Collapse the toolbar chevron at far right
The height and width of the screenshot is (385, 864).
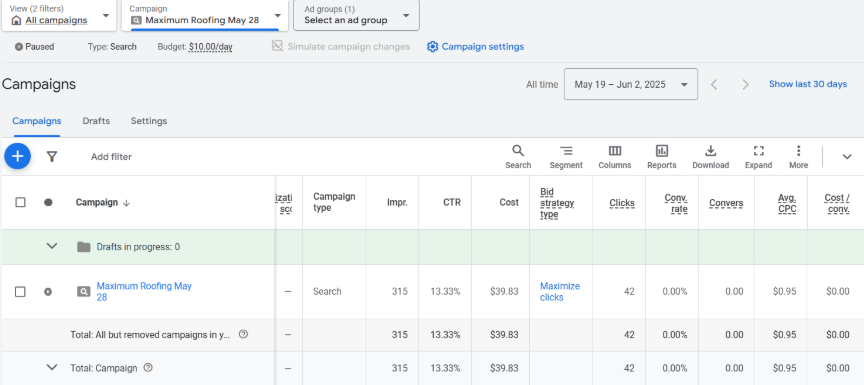coord(847,157)
